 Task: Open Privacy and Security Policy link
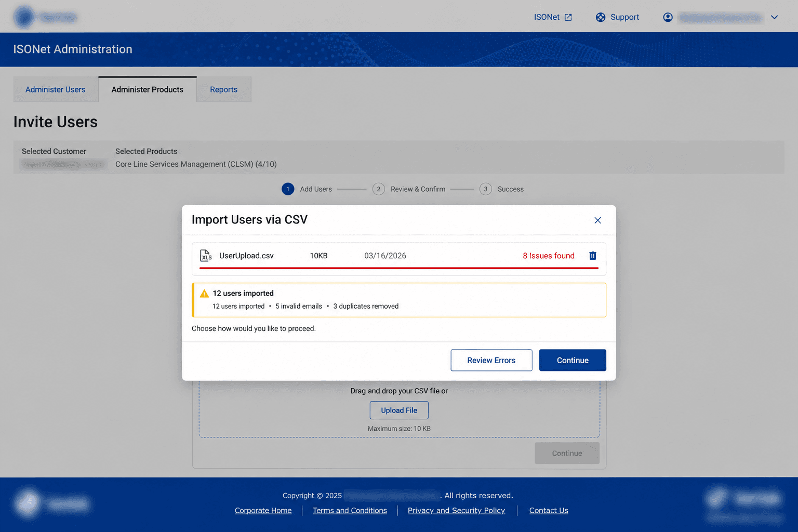point(456,511)
